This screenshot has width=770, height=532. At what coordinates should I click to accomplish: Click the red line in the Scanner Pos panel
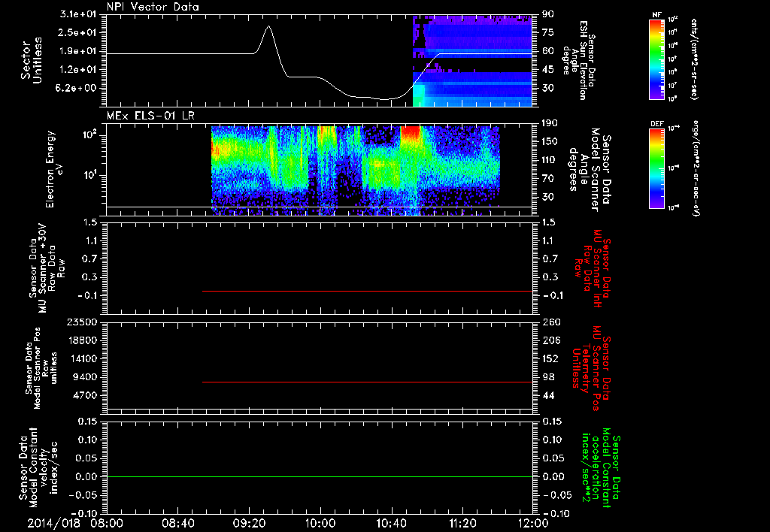pyautogui.click(x=367, y=382)
